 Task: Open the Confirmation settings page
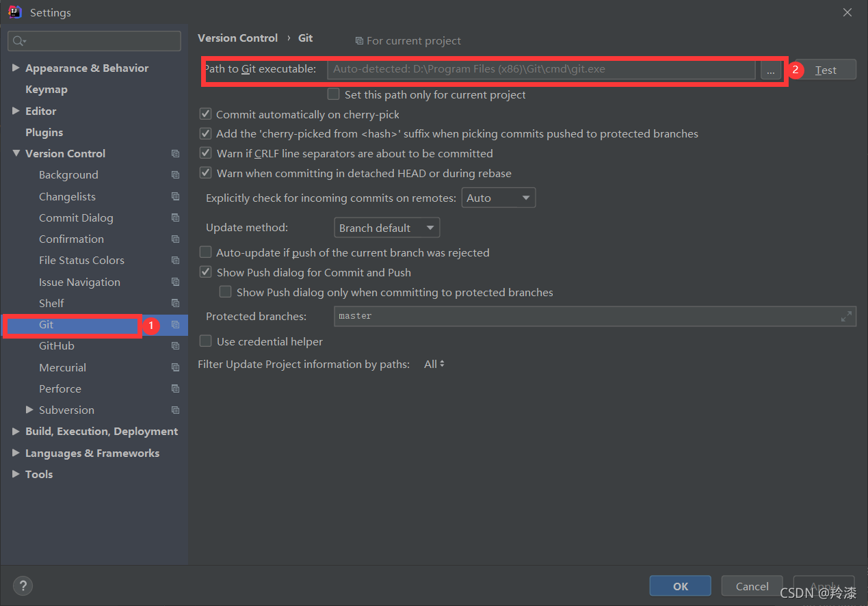71,239
